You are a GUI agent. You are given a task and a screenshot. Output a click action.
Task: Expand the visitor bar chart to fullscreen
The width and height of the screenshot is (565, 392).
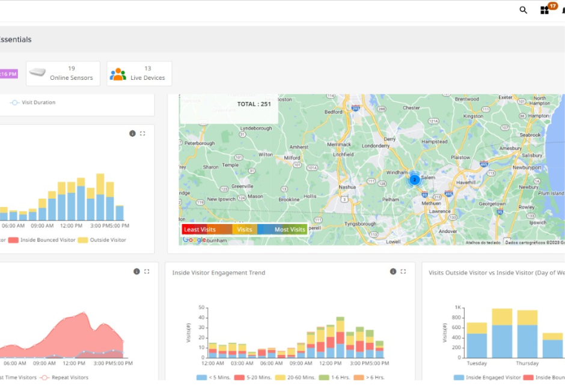[x=142, y=133]
